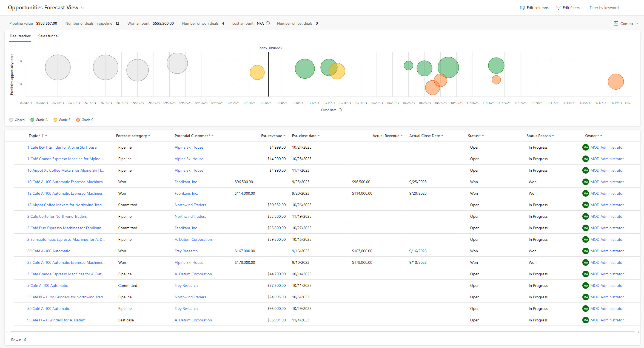Click the Edit filters funnel icon
The width and height of the screenshot is (644, 348).
click(x=558, y=8)
